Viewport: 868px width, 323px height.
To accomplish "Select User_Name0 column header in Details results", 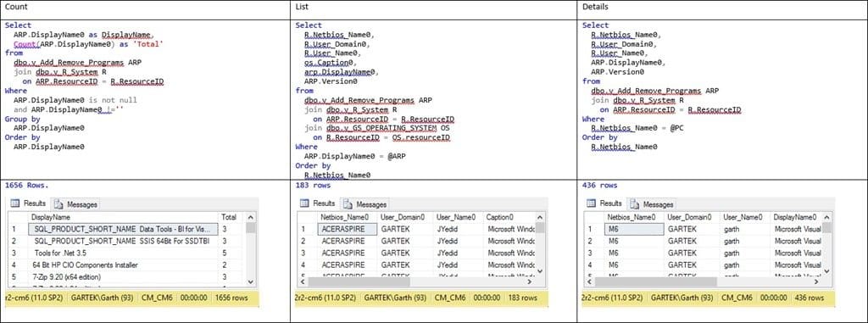I will coord(743,217).
